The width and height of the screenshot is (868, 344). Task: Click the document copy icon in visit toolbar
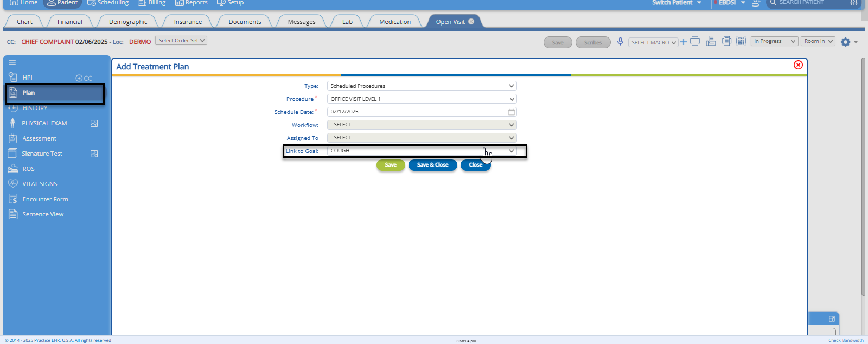726,41
